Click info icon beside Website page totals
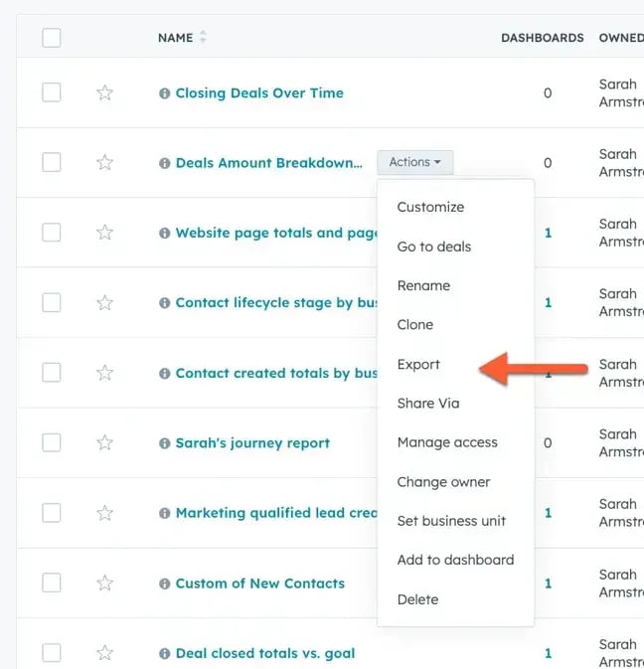The width and height of the screenshot is (644, 669). point(165,233)
